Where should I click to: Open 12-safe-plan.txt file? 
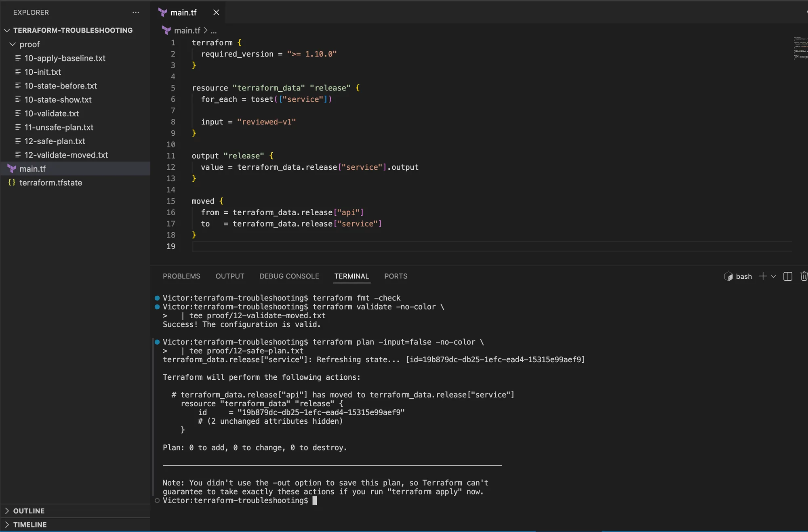[x=55, y=141]
